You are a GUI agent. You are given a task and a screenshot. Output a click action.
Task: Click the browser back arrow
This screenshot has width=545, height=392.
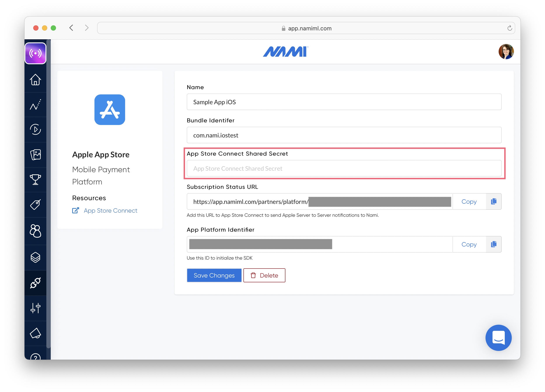[x=71, y=28]
